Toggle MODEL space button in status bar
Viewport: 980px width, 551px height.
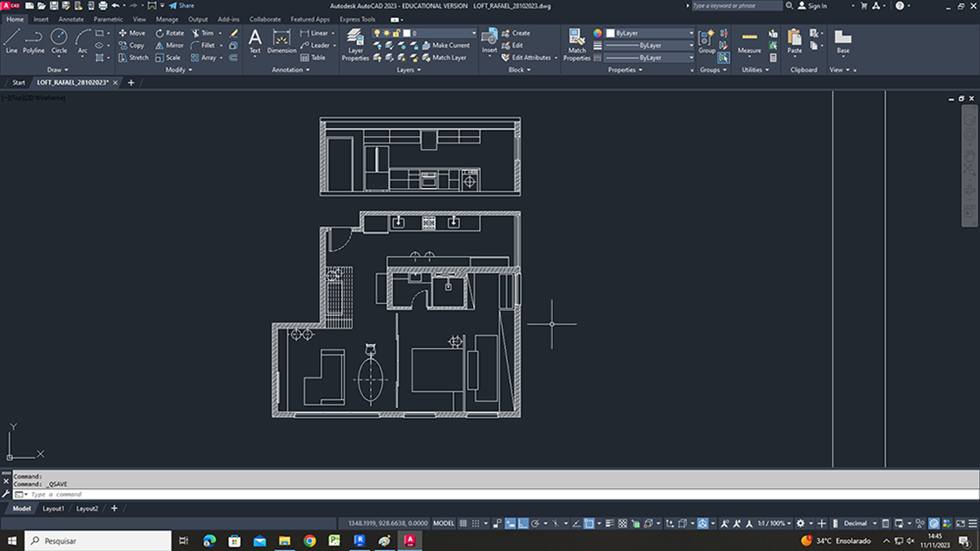(x=443, y=524)
